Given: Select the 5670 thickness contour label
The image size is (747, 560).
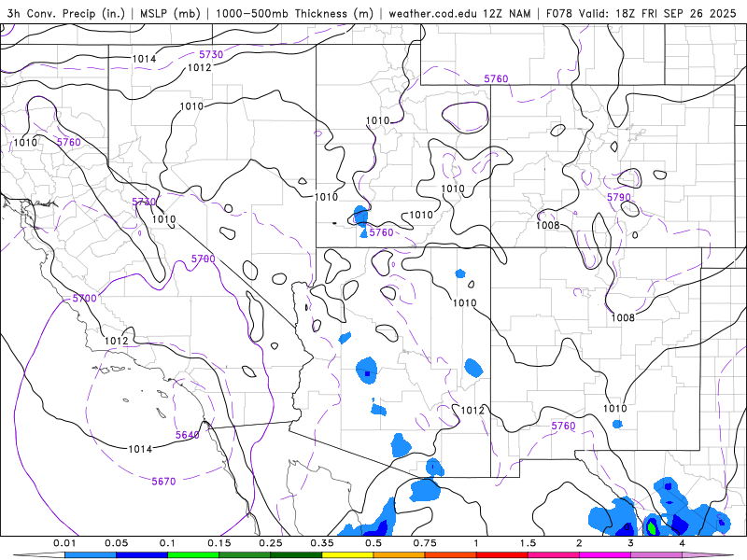Looking at the screenshot, I should pos(163,482).
